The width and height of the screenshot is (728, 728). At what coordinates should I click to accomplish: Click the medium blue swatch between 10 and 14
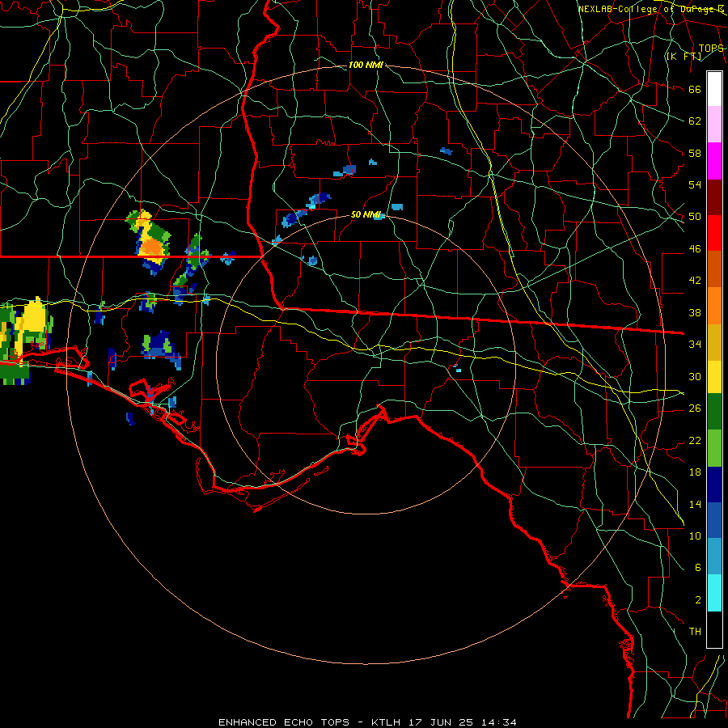[714, 520]
